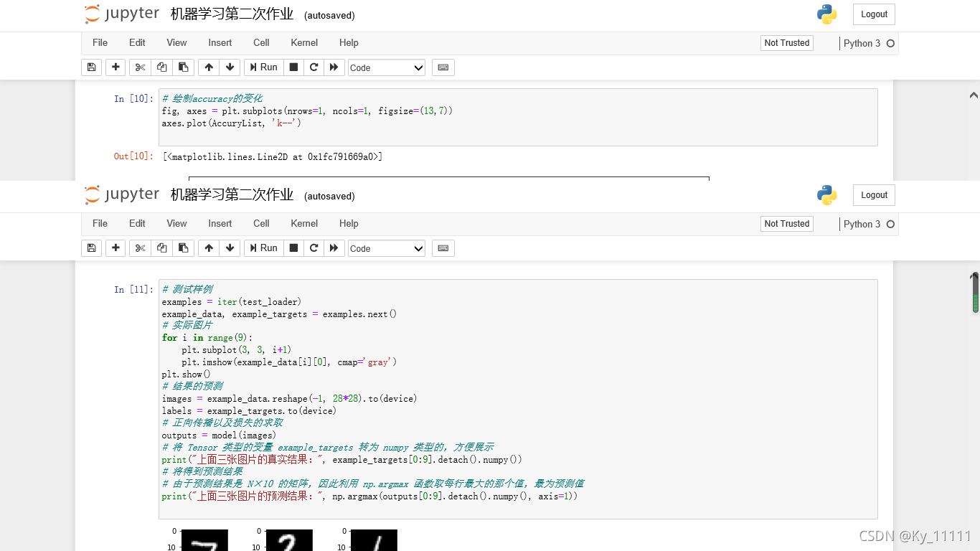Save notebook using lower toolbar save icon
980x551 pixels.
pos(91,248)
